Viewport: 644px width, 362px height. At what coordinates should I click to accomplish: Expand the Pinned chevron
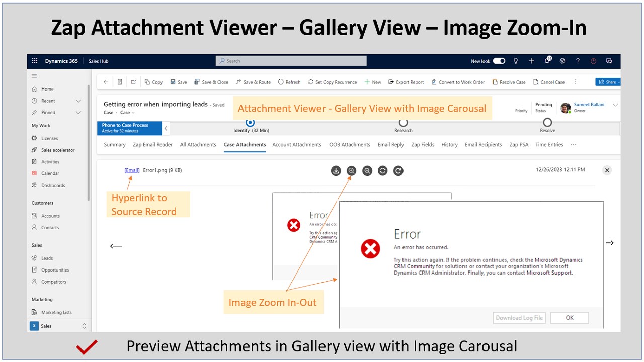coord(78,113)
